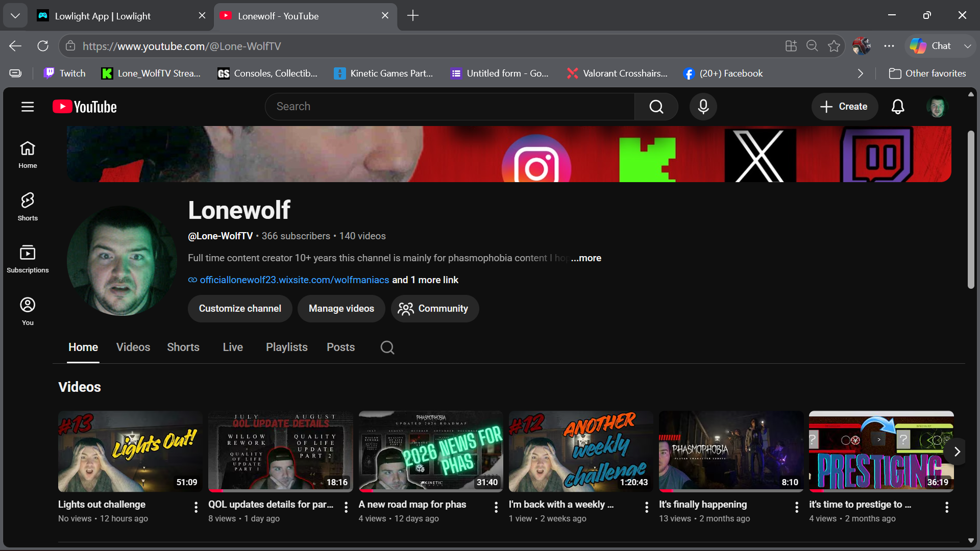
Task: Open options for A new road map video
Action: click(x=496, y=507)
